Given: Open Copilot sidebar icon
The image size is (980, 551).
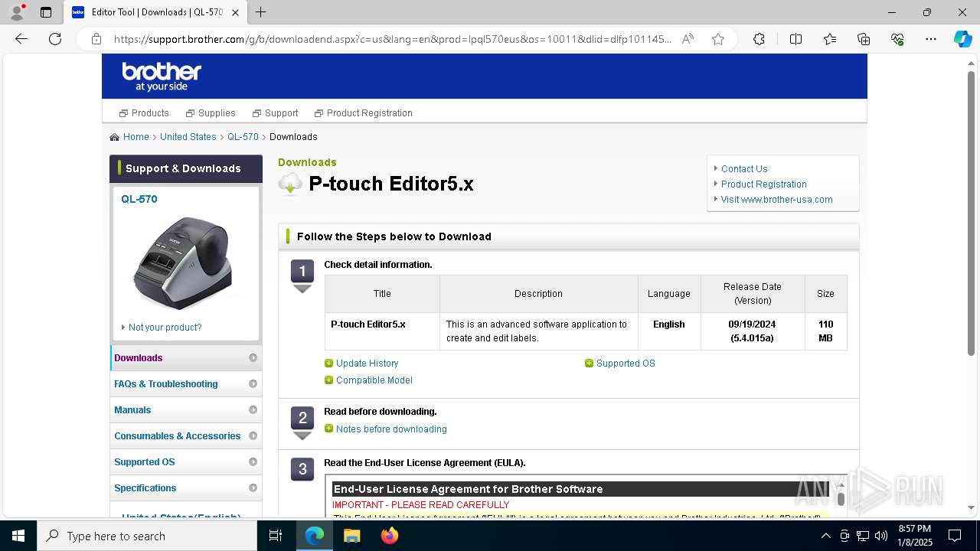Looking at the screenshot, I should (x=962, y=39).
